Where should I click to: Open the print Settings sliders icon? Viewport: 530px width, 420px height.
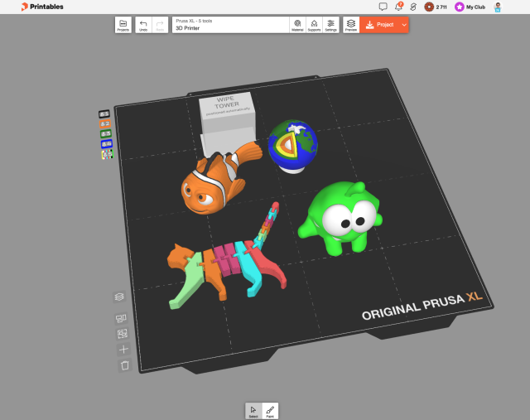click(330, 25)
